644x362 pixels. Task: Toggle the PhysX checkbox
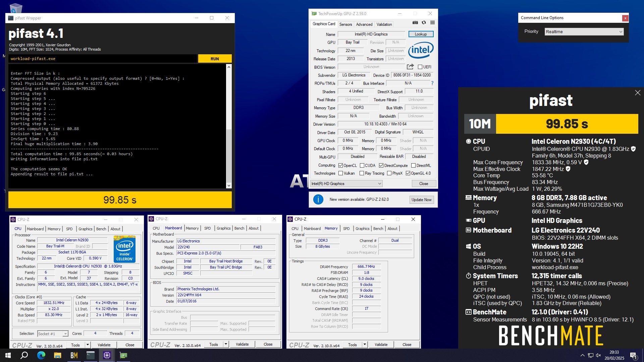pos(389,173)
